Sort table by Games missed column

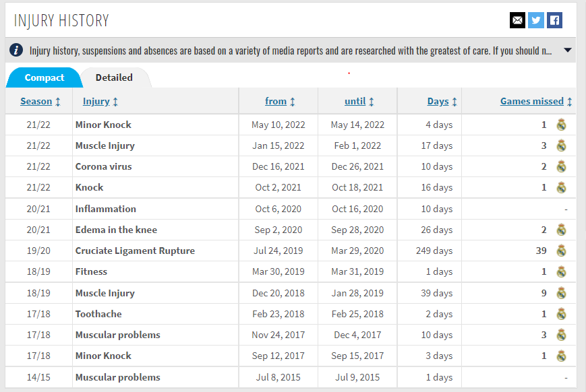(x=532, y=101)
